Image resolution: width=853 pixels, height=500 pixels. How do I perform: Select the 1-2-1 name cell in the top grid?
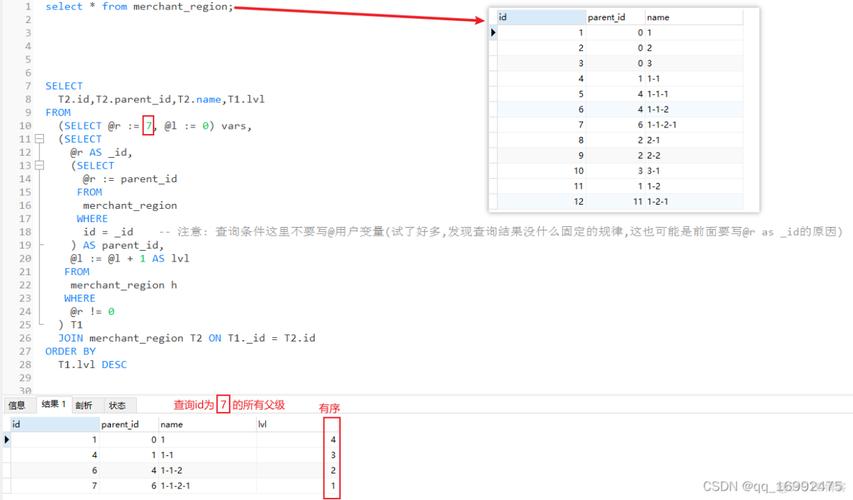[694, 201]
